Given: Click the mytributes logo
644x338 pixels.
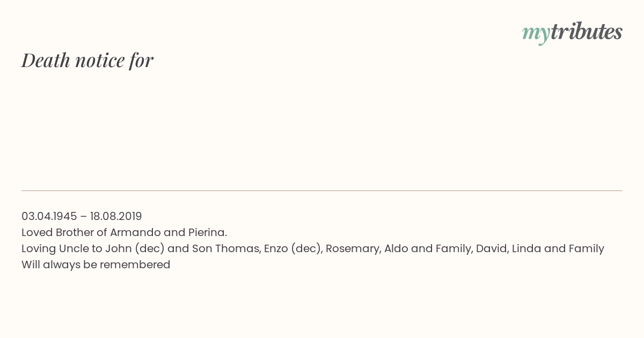Looking at the screenshot, I should tap(572, 32).
